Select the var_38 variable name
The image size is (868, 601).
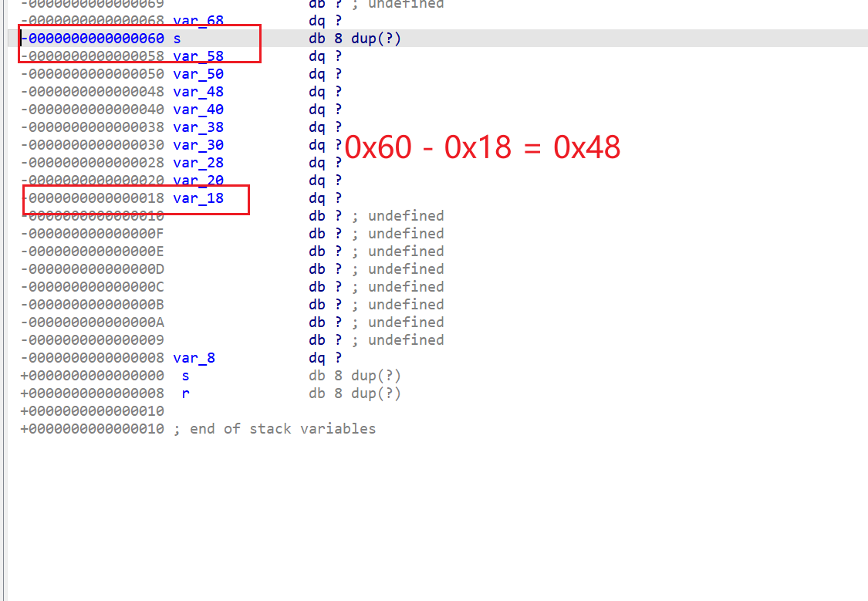198,127
